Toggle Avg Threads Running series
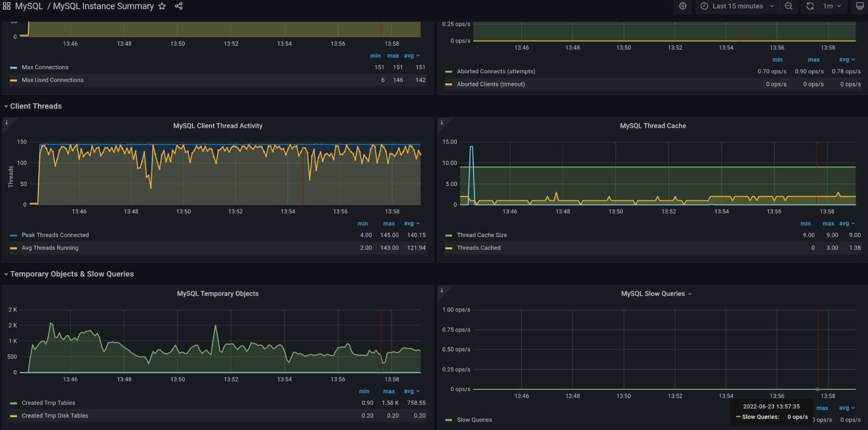 [50, 248]
